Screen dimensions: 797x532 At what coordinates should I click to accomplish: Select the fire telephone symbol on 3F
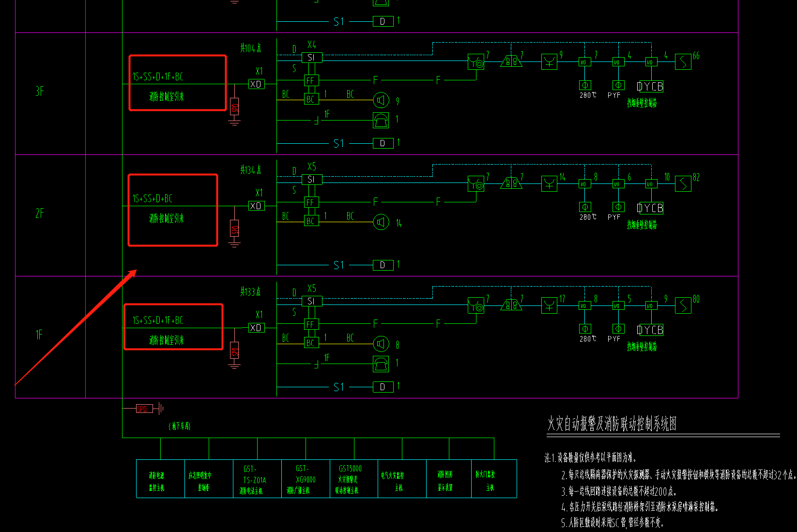[381, 120]
